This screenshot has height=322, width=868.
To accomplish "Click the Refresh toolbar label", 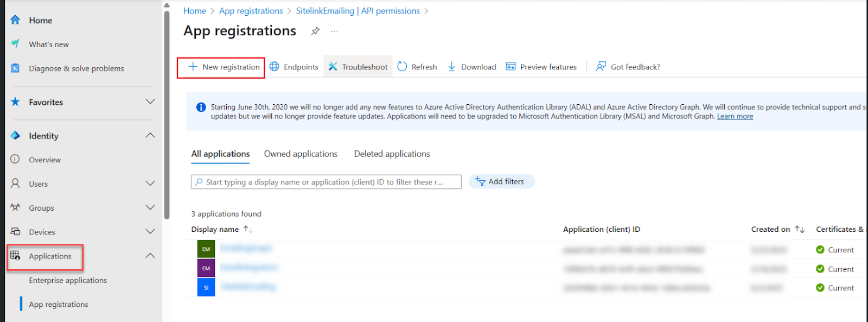I will click(424, 67).
